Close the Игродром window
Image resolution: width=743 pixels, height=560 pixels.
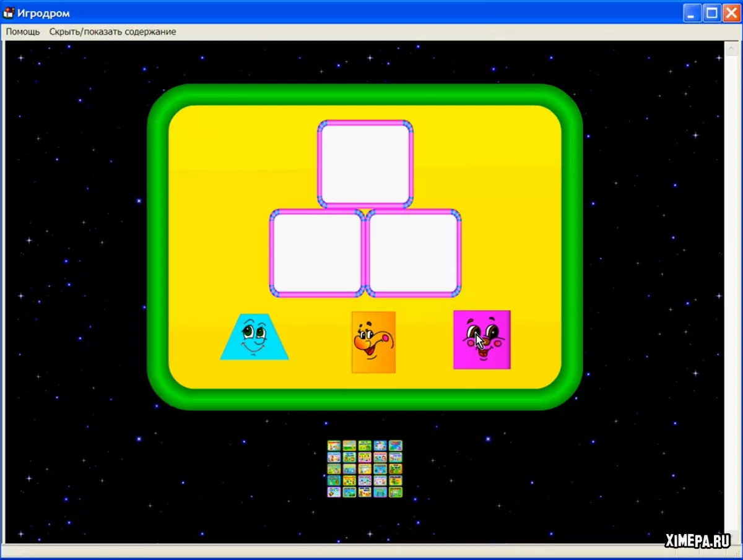click(731, 13)
